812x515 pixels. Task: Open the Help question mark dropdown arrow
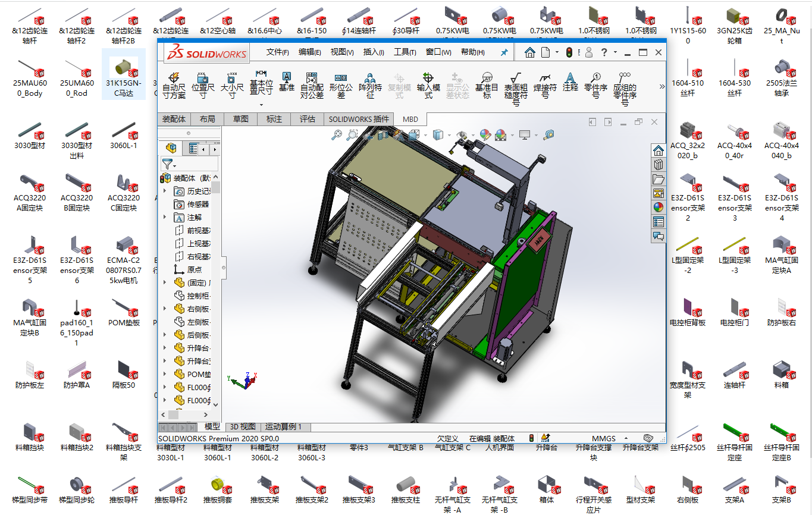(x=615, y=52)
